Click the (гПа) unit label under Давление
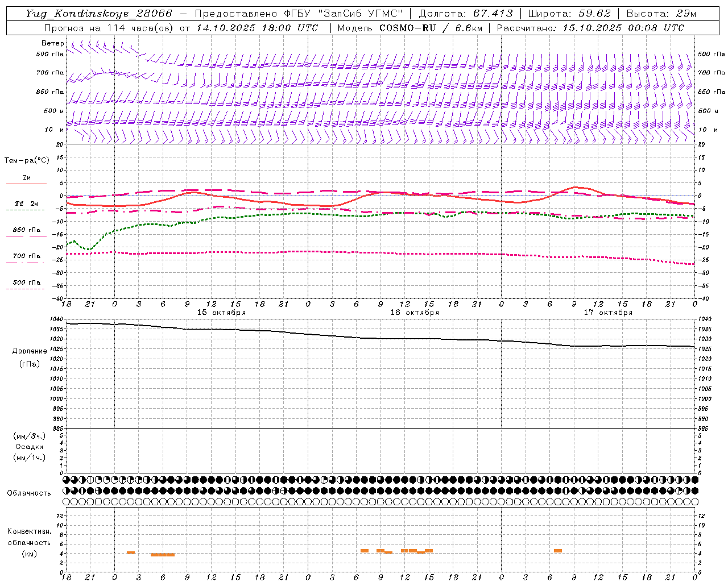Screen dimensions: 728x582 click(30, 364)
